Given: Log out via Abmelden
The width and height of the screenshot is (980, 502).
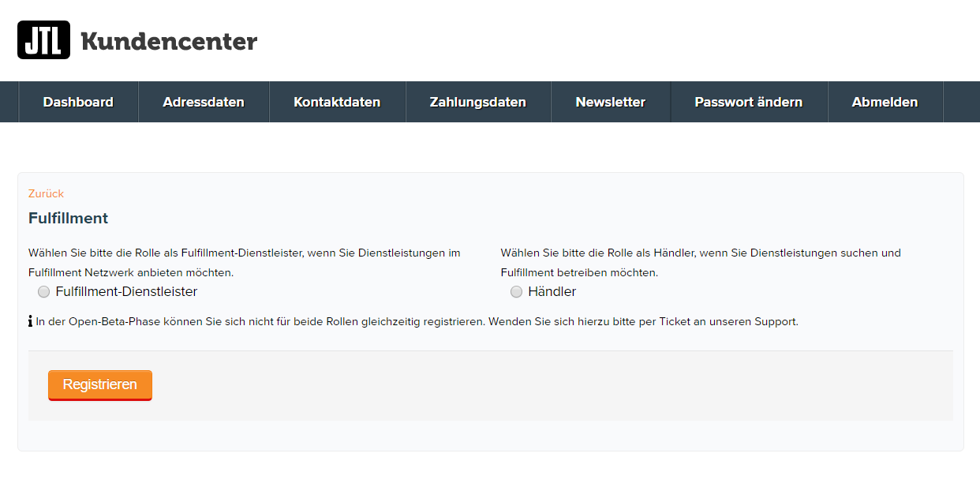Looking at the screenshot, I should coord(885,102).
